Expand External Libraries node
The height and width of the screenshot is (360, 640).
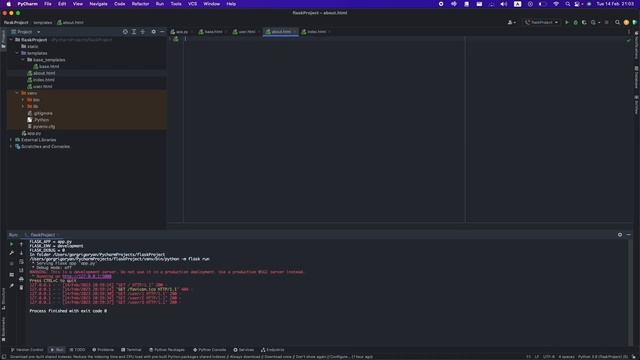pyautogui.click(x=11, y=140)
